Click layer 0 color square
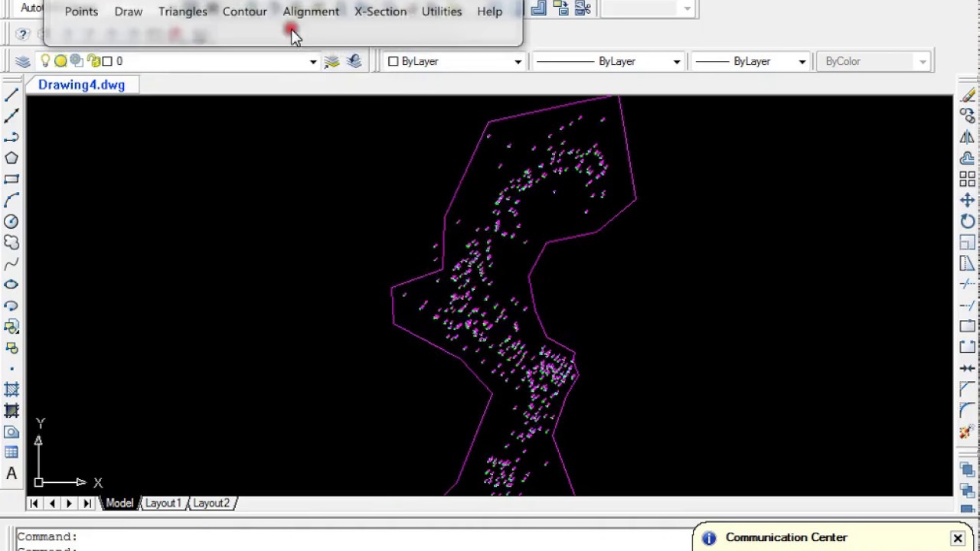980x551 pixels. tap(107, 61)
